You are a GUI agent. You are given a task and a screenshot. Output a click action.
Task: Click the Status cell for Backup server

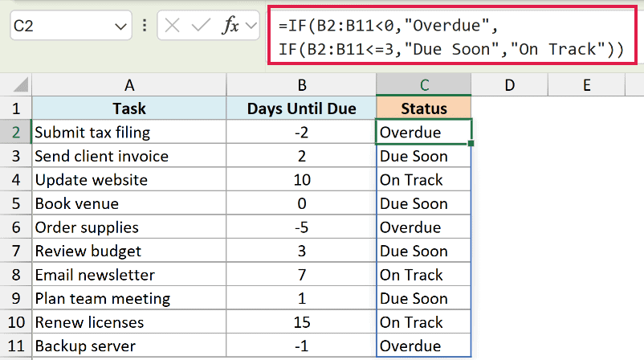tap(424, 346)
